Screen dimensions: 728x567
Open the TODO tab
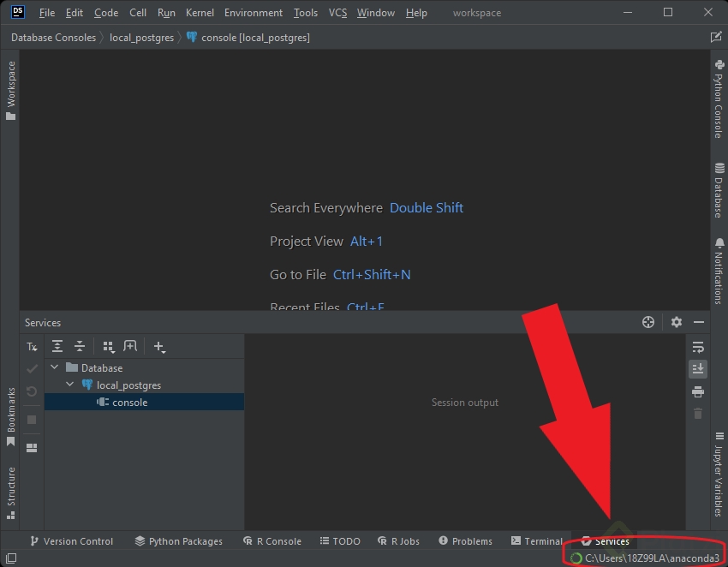[340, 541]
